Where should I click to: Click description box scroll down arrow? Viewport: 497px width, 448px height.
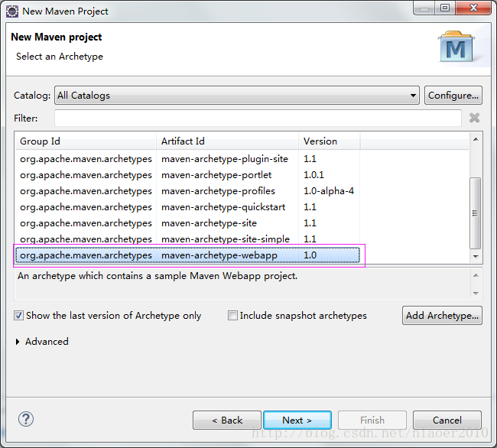coord(476,293)
